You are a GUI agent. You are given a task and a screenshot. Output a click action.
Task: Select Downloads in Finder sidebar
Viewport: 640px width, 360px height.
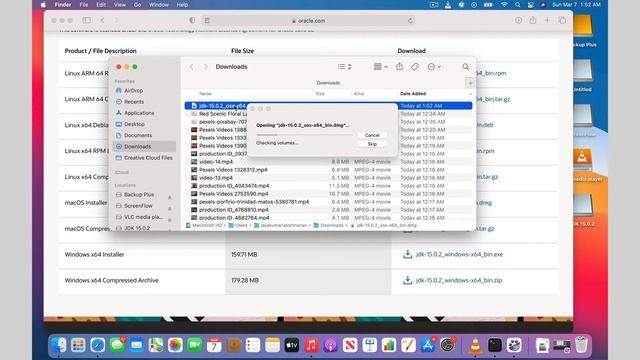[144, 147]
